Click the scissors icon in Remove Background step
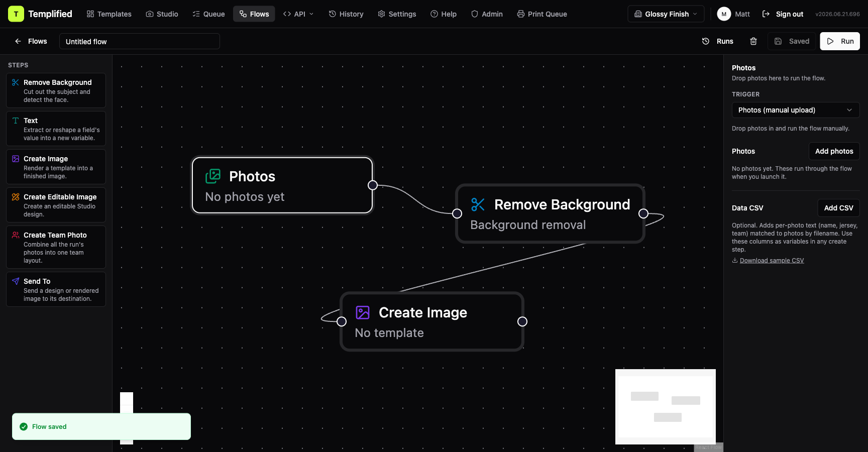The width and height of the screenshot is (868, 452). pyautogui.click(x=16, y=82)
